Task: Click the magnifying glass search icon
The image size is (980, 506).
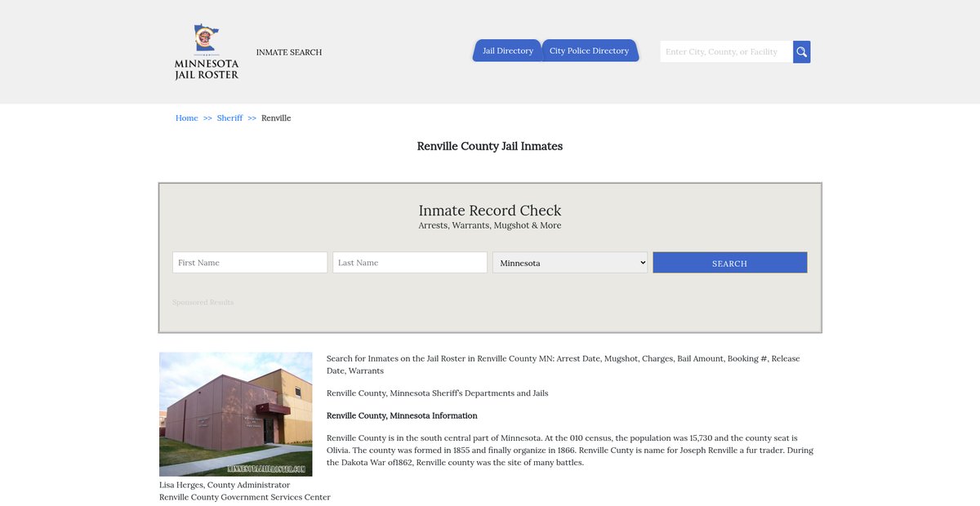Action: pyautogui.click(x=801, y=52)
